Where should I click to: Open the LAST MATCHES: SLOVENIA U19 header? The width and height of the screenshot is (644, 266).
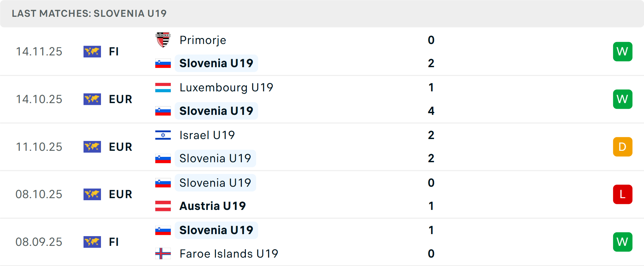pyautogui.click(x=89, y=13)
